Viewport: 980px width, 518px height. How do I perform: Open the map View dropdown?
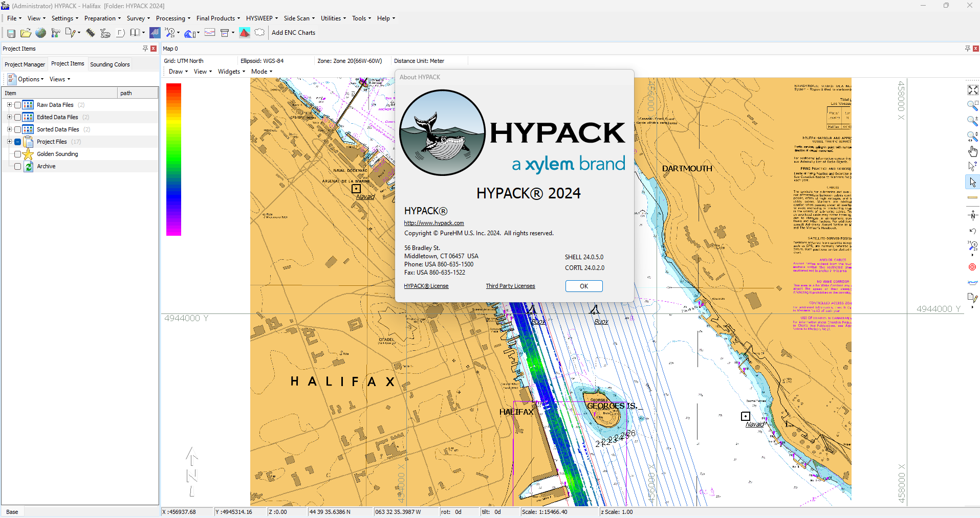(203, 72)
